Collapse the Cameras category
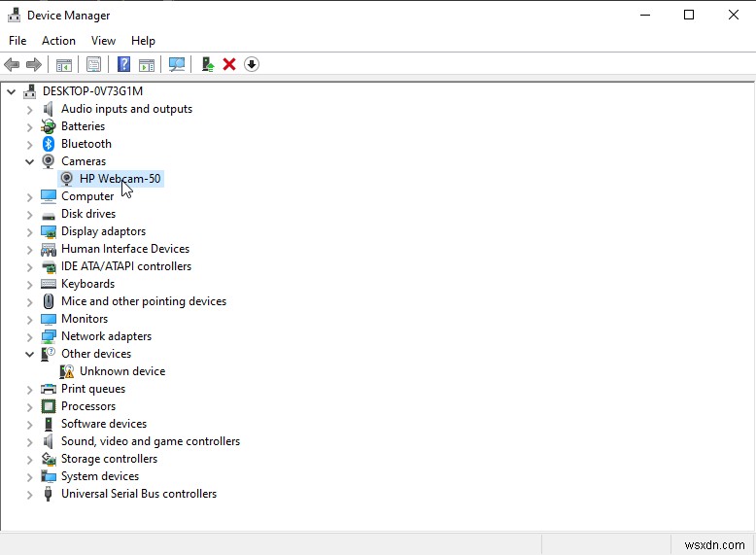The width and height of the screenshot is (756, 555). point(29,161)
